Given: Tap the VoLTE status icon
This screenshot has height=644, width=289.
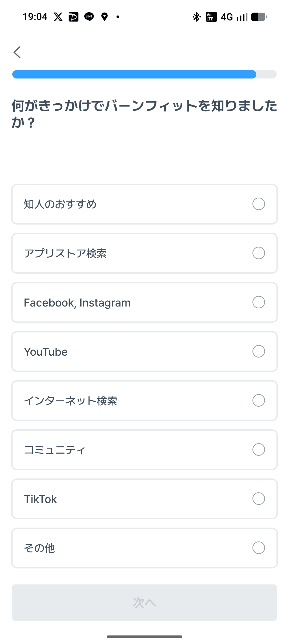Looking at the screenshot, I should (x=211, y=17).
